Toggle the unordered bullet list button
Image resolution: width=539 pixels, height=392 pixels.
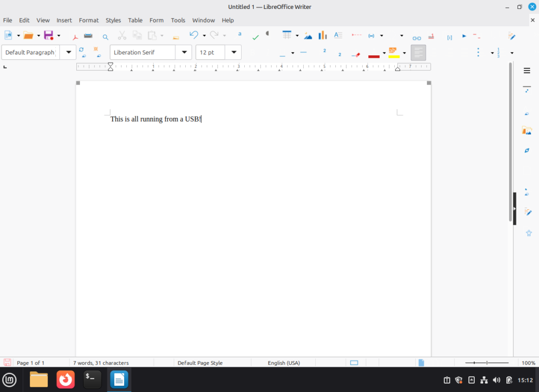click(x=478, y=53)
